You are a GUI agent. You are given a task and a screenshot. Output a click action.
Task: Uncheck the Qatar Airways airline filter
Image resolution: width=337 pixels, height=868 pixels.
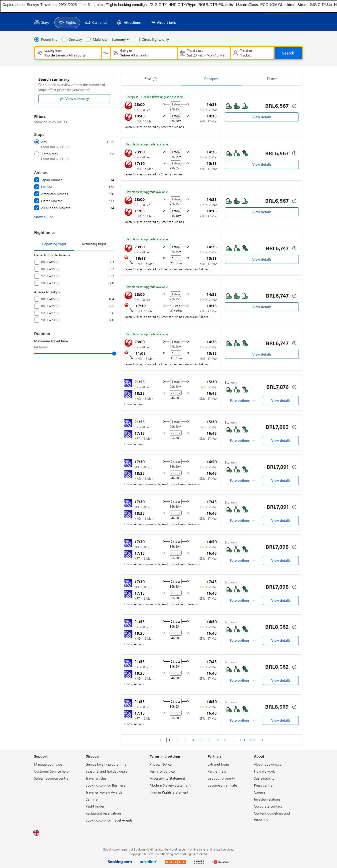(37, 201)
